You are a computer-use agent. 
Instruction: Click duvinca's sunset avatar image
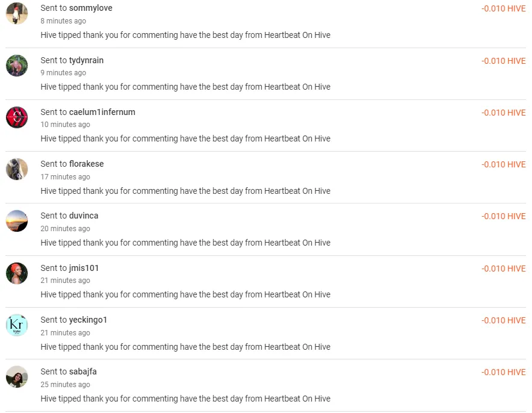coord(17,221)
